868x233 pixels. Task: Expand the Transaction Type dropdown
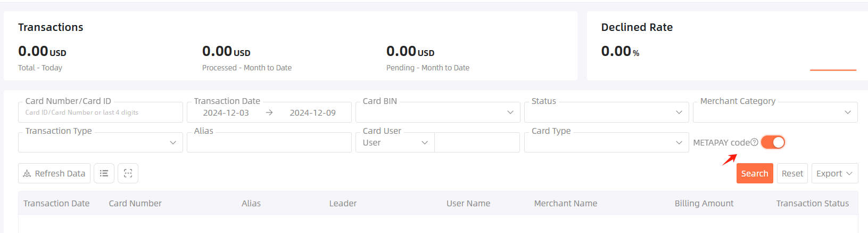click(x=101, y=142)
